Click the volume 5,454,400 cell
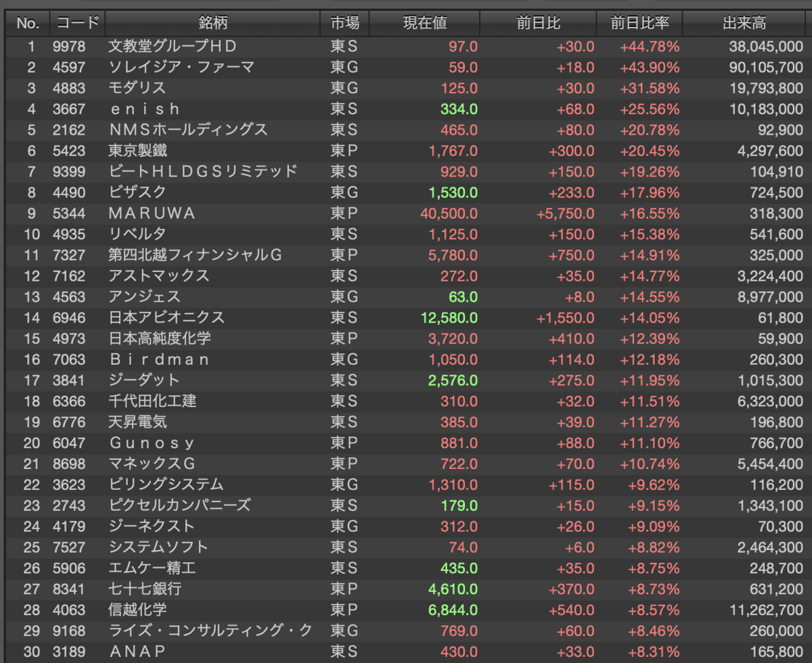Viewport: 812px width, 663px height. click(771, 464)
